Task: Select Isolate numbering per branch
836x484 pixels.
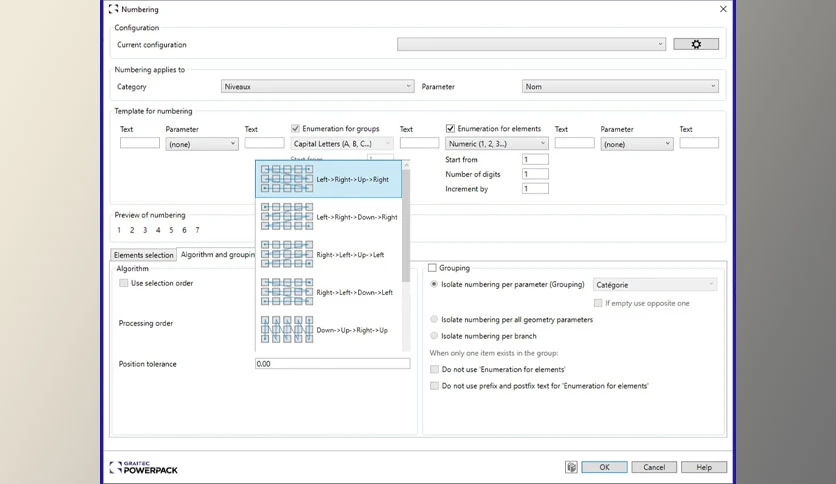Action: coord(434,336)
